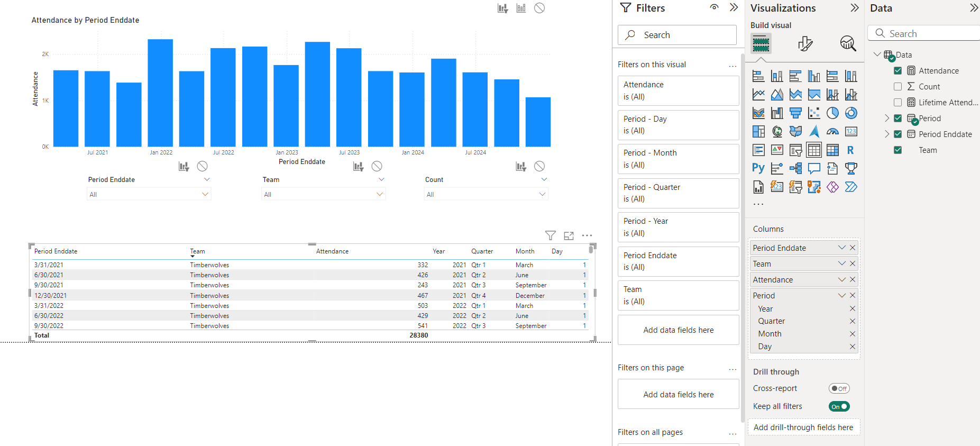Open more options for the table visual
This screenshot has width=980, height=446.
point(587,235)
